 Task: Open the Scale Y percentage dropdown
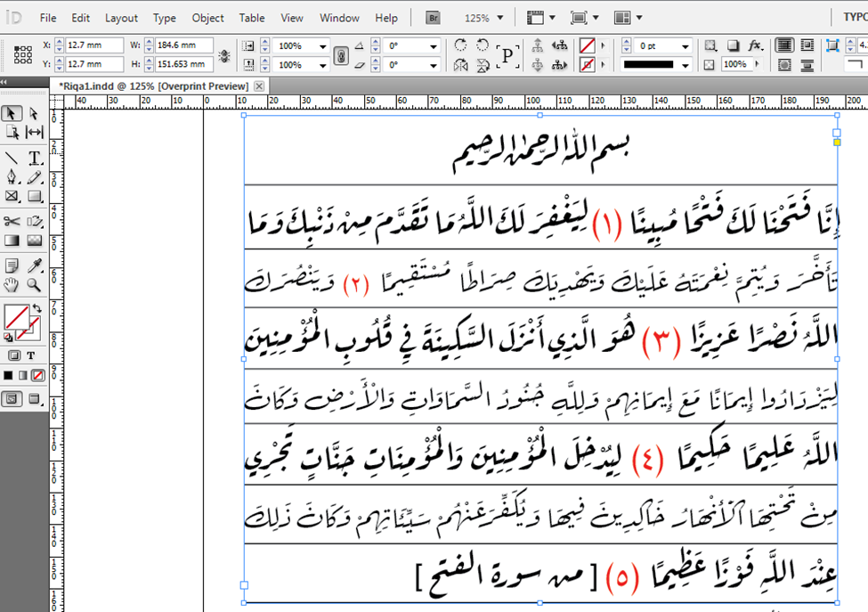pos(323,65)
